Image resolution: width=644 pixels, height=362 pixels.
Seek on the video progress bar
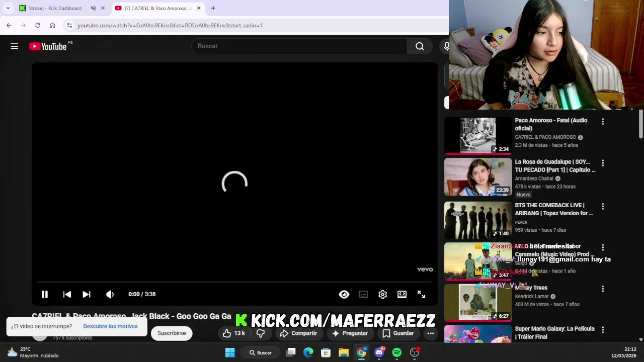(x=234, y=282)
